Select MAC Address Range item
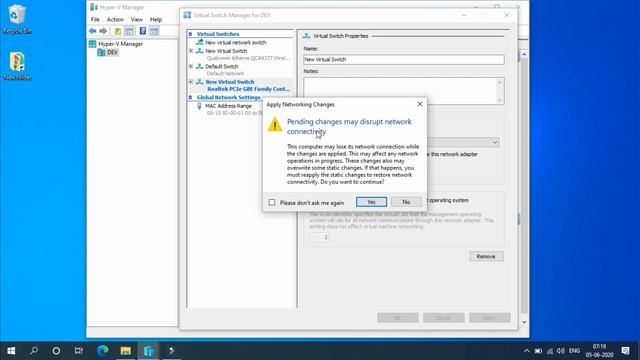640x360 pixels. (x=229, y=106)
